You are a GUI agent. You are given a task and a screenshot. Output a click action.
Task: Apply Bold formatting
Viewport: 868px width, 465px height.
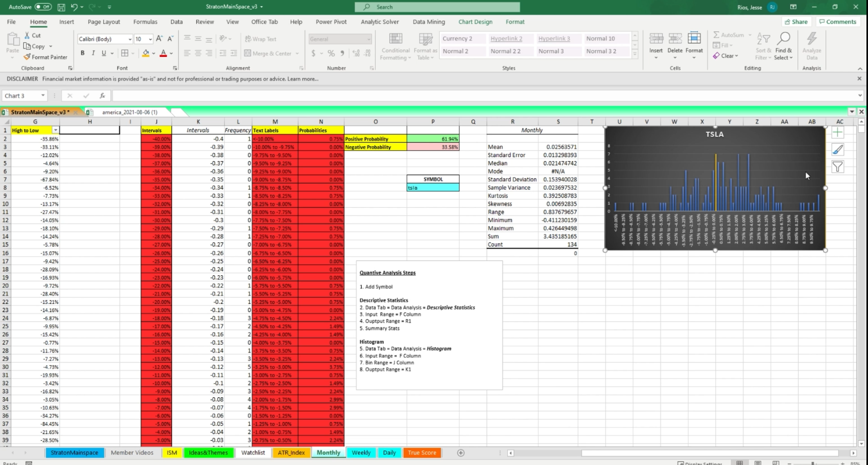pos(82,53)
